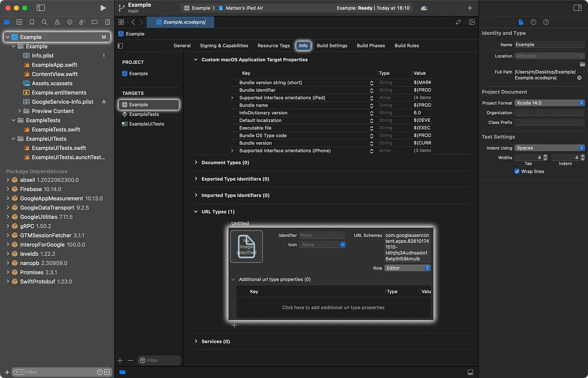Expand Imported Type Identifiers section
The width and height of the screenshot is (588, 378).
click(x=196, y=195)
